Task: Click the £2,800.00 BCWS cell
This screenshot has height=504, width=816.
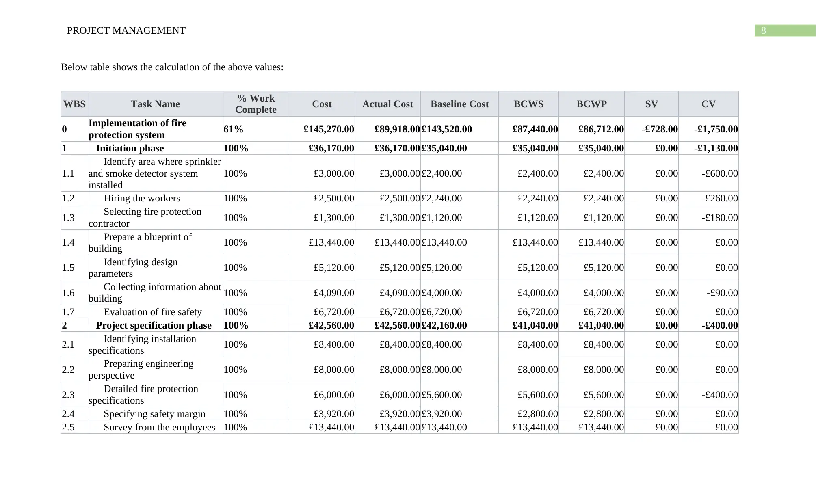Action: tap(528, 414)
